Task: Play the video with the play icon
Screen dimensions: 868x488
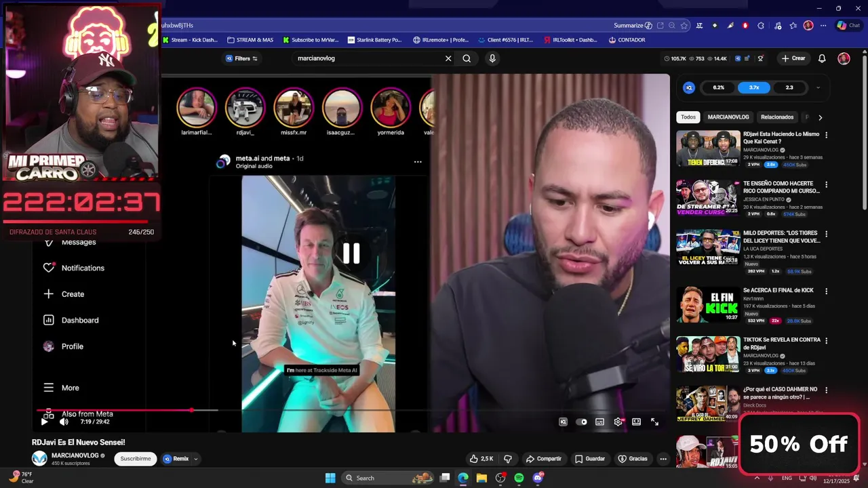Action: tap(44, 422)
